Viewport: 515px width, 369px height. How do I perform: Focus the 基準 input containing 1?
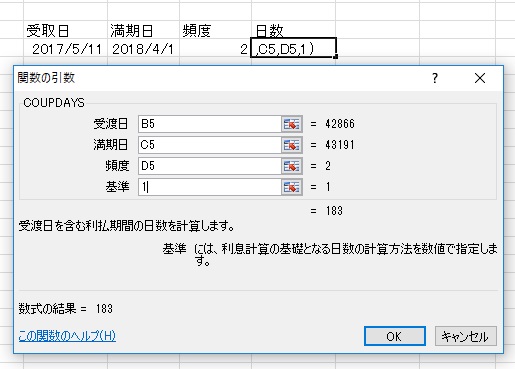[x=210, y=187]
